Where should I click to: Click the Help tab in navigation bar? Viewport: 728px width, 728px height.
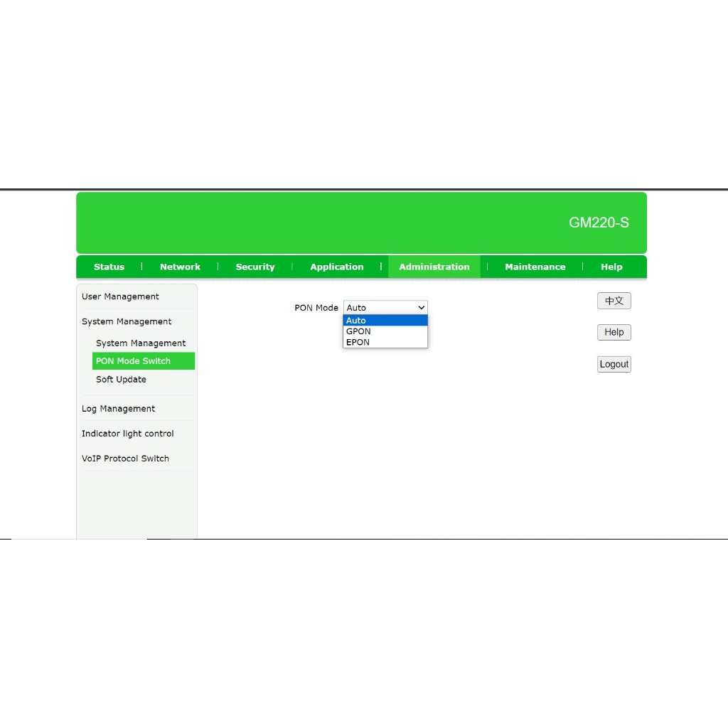pyautogui.click(x=611, y=267)
